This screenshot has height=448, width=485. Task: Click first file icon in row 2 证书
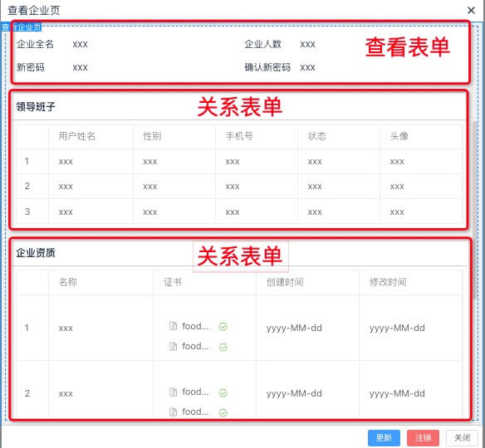(174, 392)
